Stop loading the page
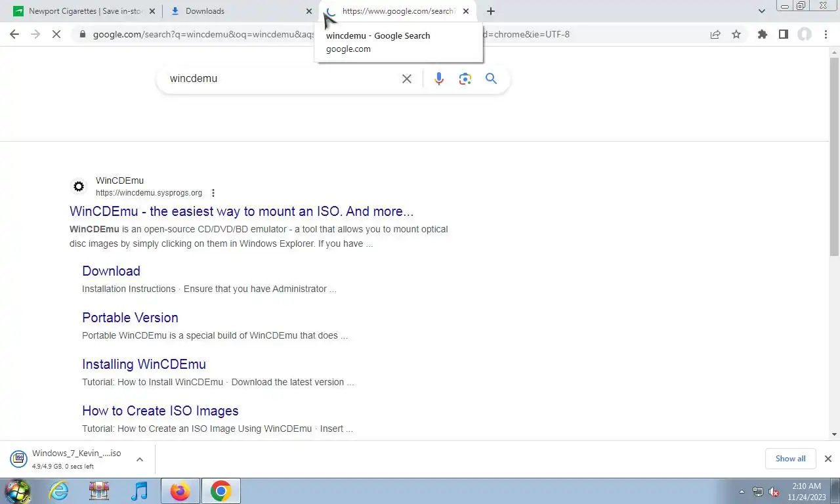This screenshot has width=840, height=504. click(56, 34)
